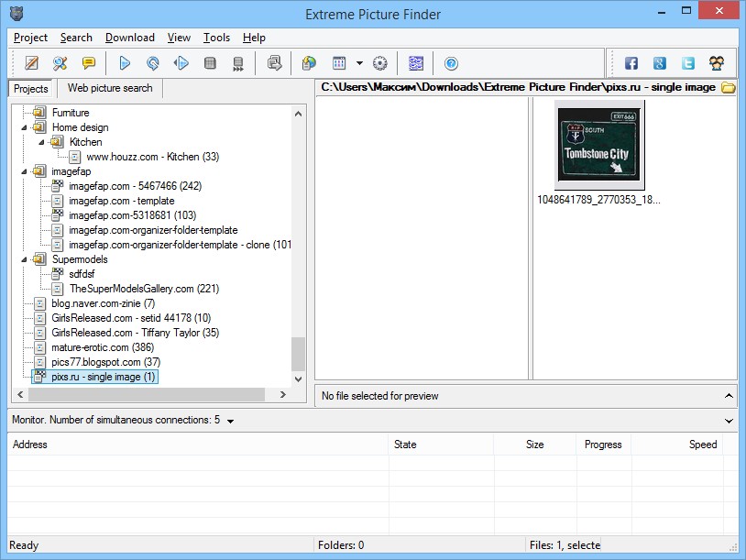
Task: Collapse the Monitor panel chevron
Action: pyautogui.click(x=729, y=421)
